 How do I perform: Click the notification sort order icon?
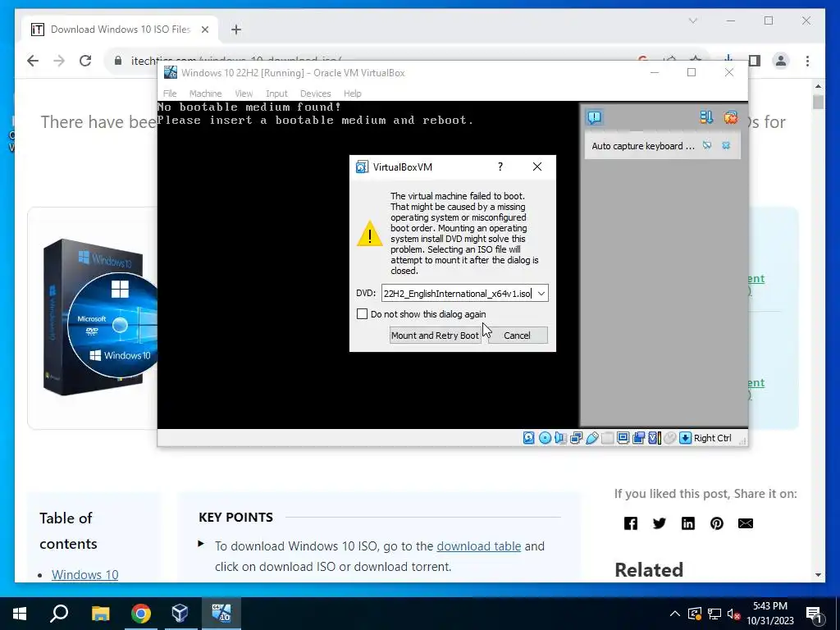click(706, 117)
